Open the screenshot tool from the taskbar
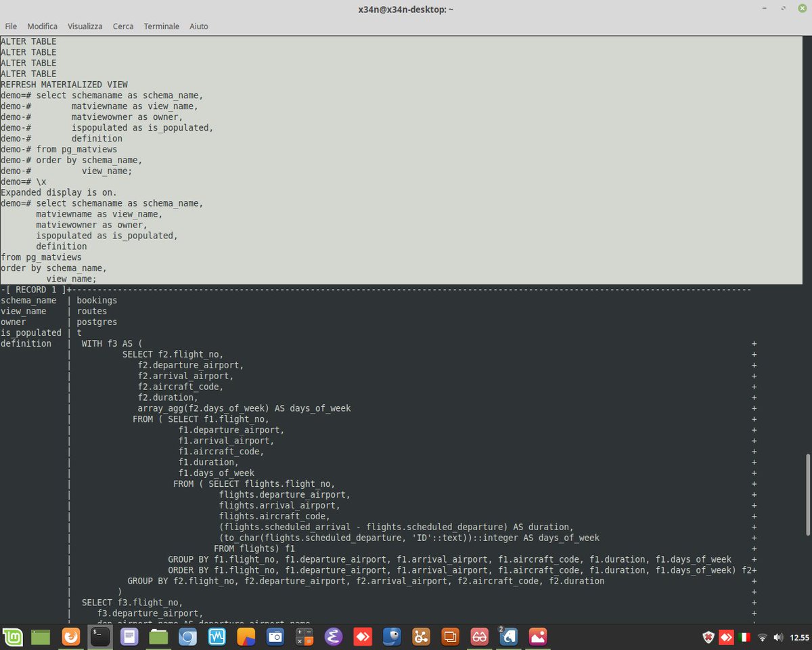Screen dimensions: 812x650 pyautogui.click(x=275, y=636)
